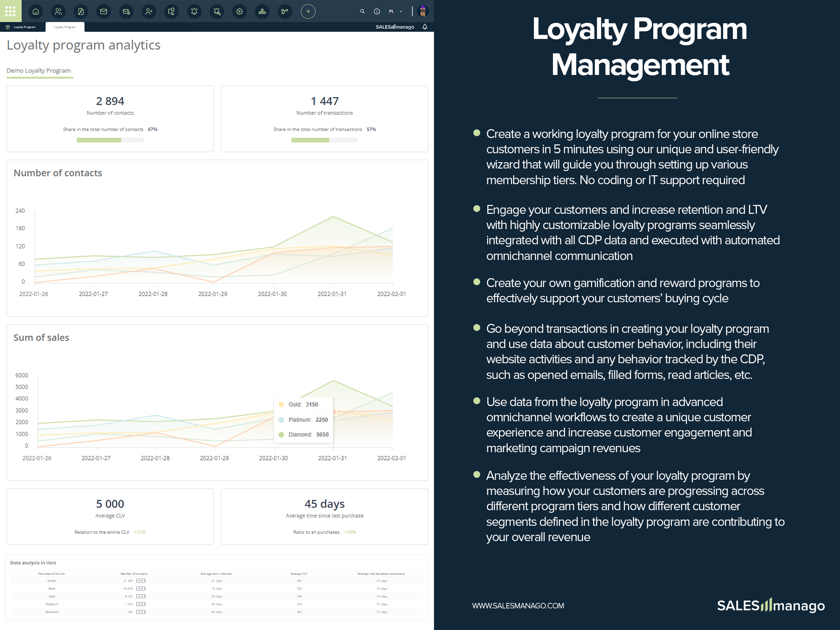Viewport: 840px width, 630px height.
Task: Click the search magnifier icon
Action: coord(362,11)
